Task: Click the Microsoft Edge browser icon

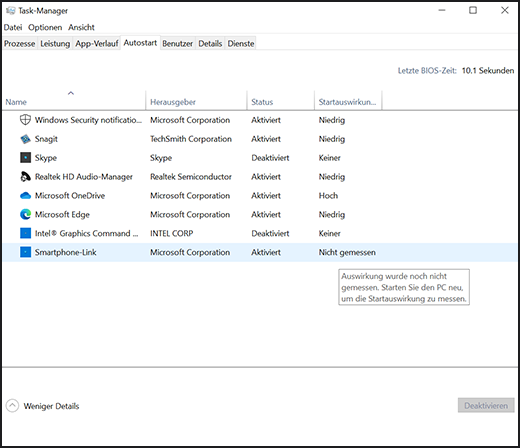Action: (x=25, y=214)
